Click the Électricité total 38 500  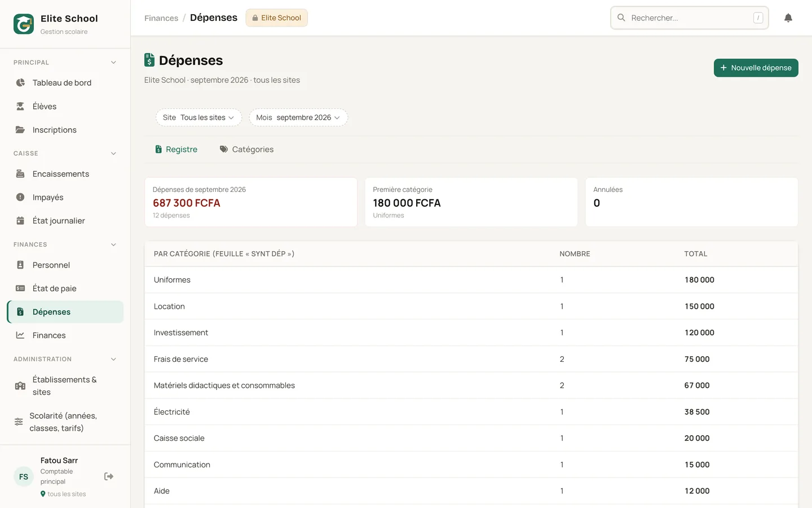[x=697, y=412]
